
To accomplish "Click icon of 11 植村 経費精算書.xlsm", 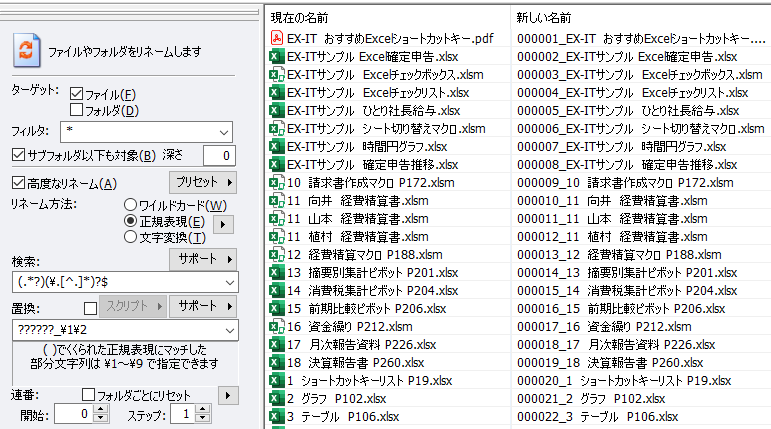I will coord(277,237).
